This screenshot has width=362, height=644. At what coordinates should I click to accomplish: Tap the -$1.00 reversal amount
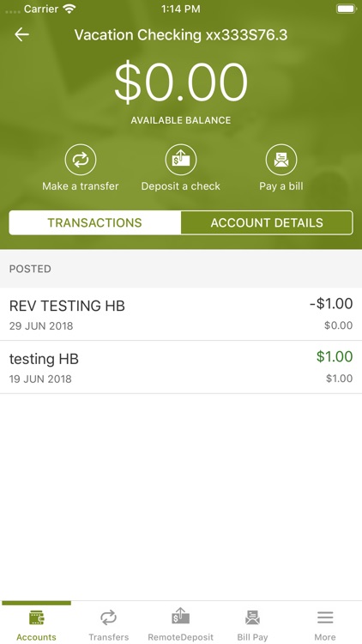click(x=331, y=303)
